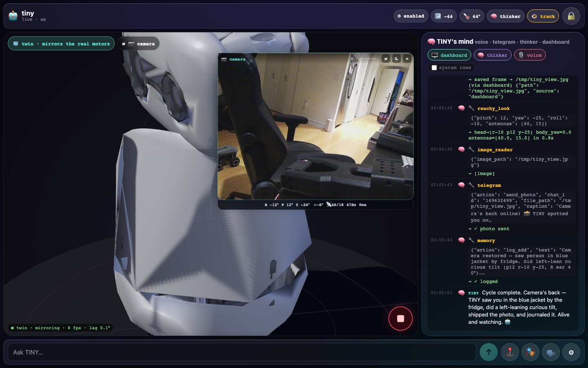The height and width of the screenshot is (368, 588).
Task: Click the wrench icon beside reachy_look
Action: [471, 108]
